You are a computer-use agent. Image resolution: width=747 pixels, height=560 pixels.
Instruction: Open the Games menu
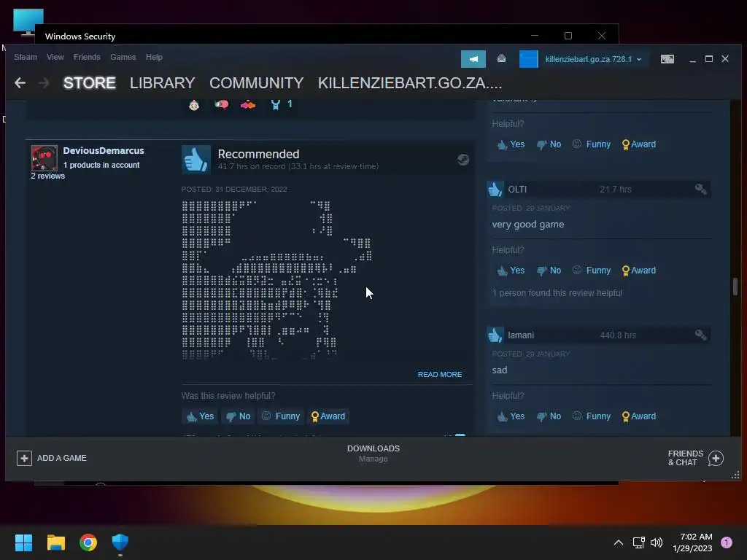[x=123, y=57]
